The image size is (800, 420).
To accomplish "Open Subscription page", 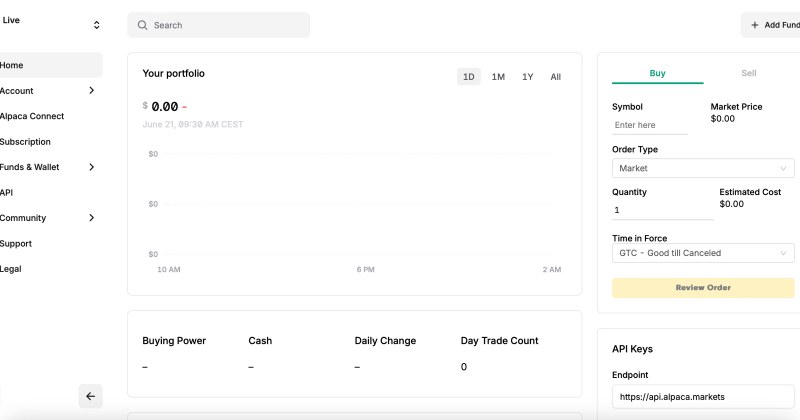I will pos(25,141).
